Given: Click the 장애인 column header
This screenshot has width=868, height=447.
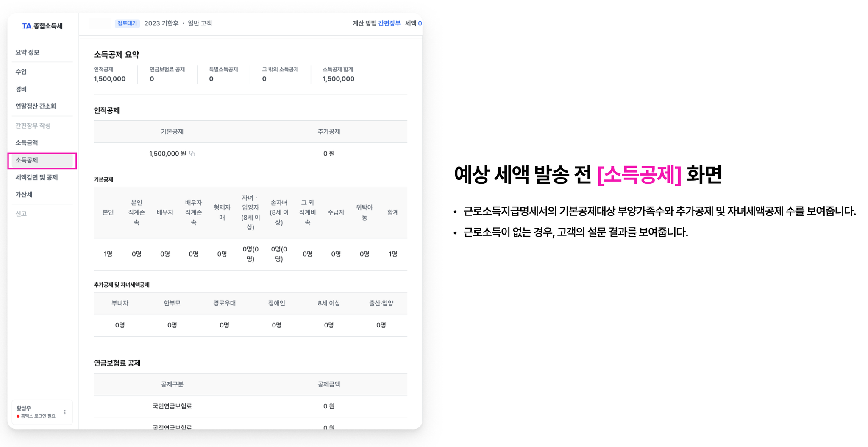Looking at the screenshot, I should click(277, 303).
